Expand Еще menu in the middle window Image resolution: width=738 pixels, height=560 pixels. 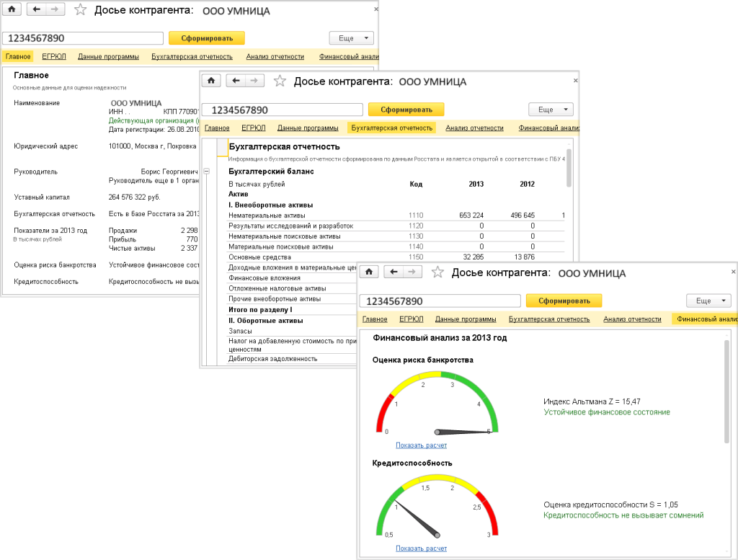[x=551, y=110]
